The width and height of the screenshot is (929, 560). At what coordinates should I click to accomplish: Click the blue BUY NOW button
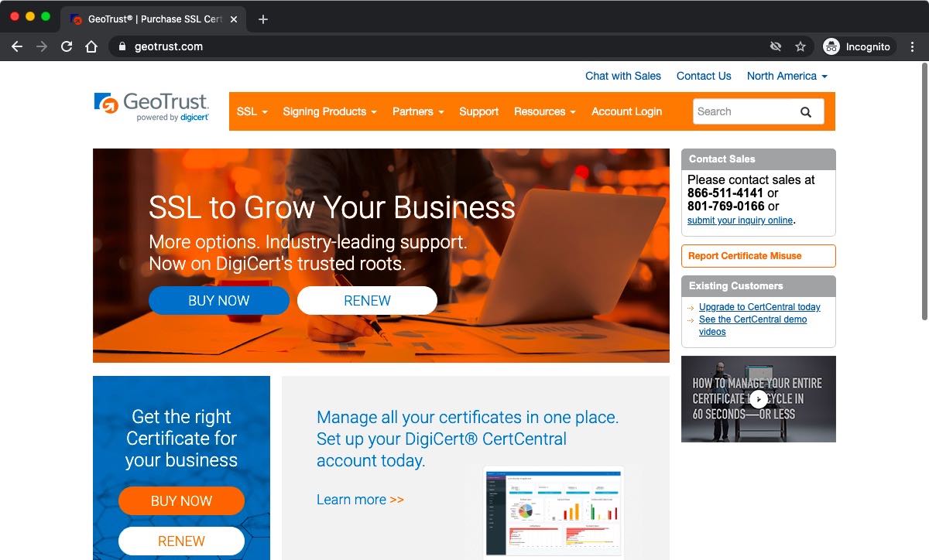[218, 300]
